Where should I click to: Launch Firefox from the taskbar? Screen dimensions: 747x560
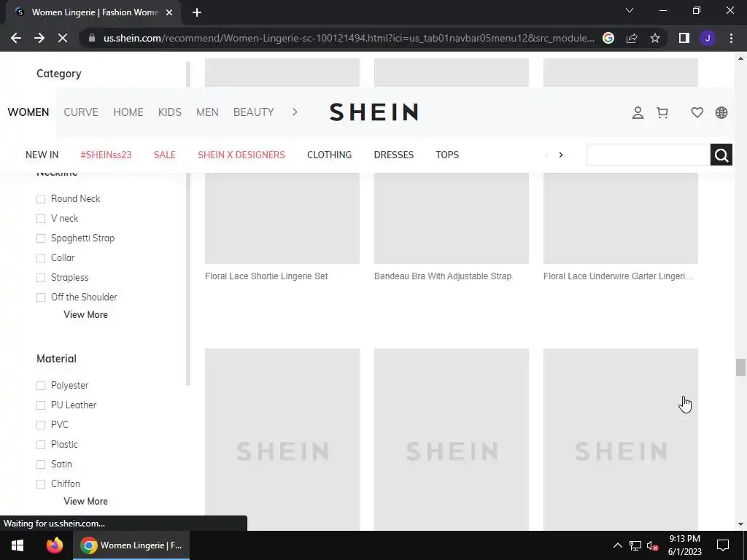(54, 545)
